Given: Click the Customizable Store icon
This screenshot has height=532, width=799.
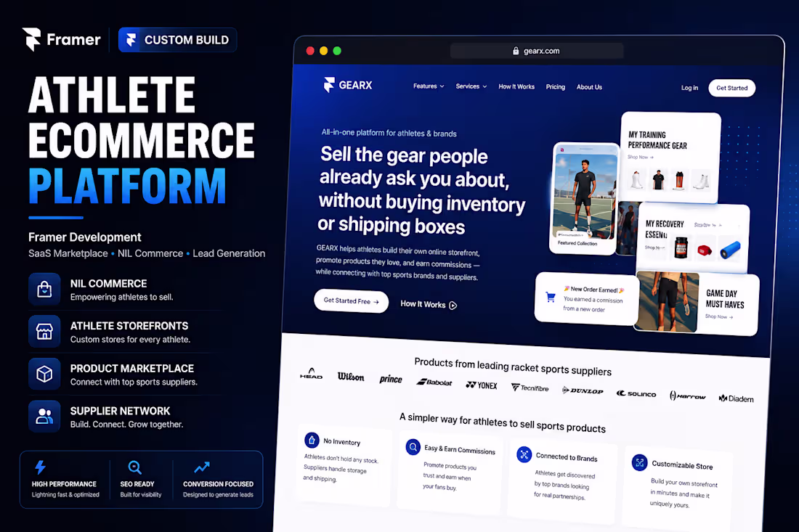Looking at the screenshot, I should point(639,462).
